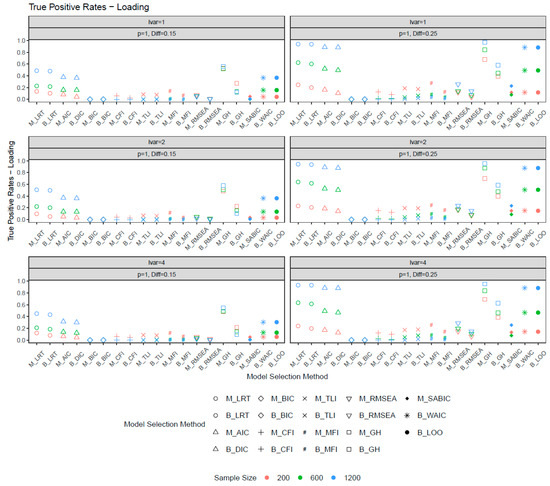The height and width of the screenshot is (486, 550).
Task: Click the M_GH square legend symbol
Action: [349, 432]
